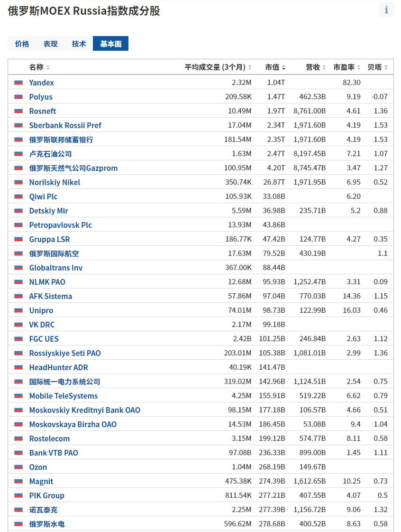The image size is (401, 532).
Task: Click the flag icon beside Rostelecom
Action: (x=18, y=439)
